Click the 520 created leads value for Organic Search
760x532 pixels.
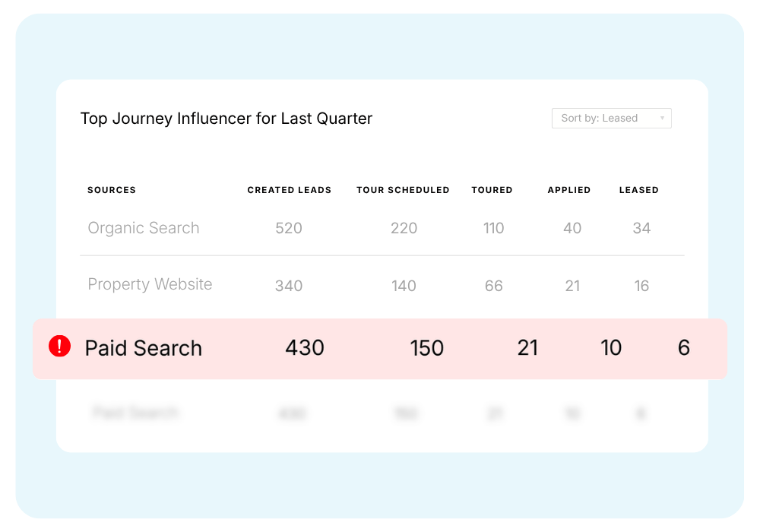289,228
